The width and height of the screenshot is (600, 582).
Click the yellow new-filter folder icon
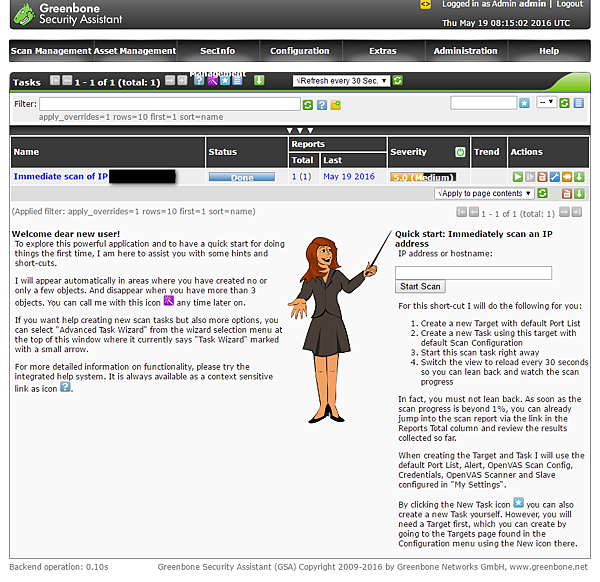coord(336,105)
